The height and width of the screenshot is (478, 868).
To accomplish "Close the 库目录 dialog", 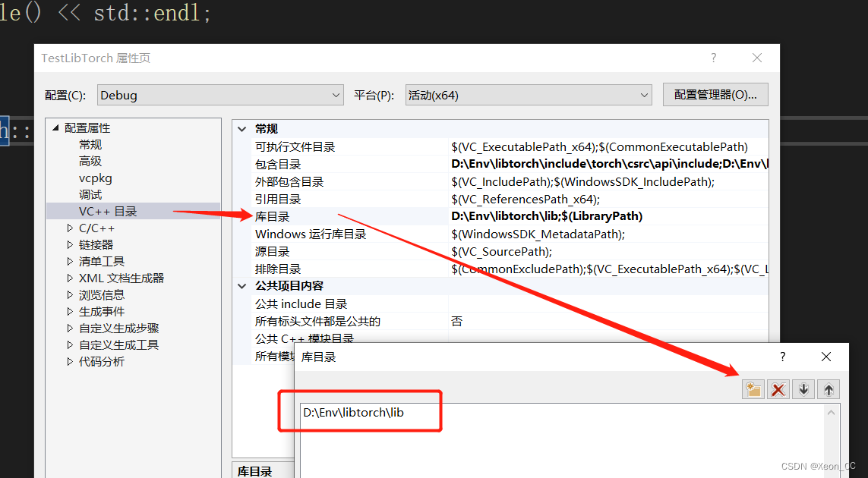I will [826, 357].
